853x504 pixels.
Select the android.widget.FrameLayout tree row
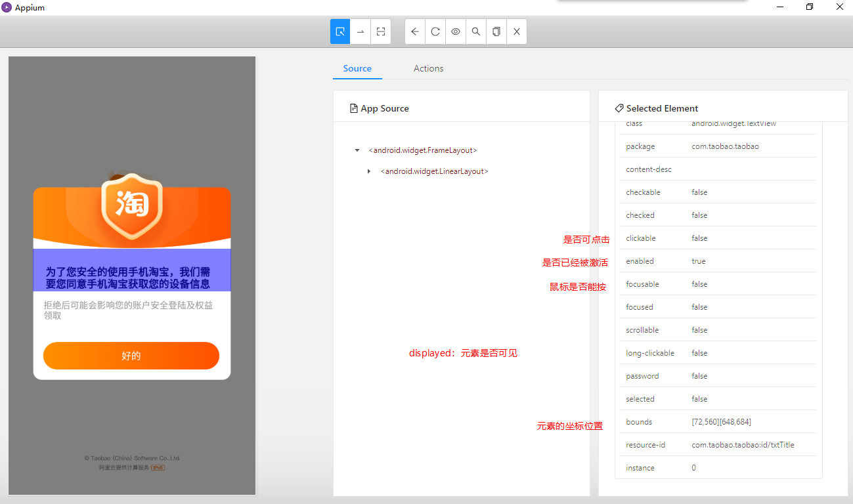[423, 150]
